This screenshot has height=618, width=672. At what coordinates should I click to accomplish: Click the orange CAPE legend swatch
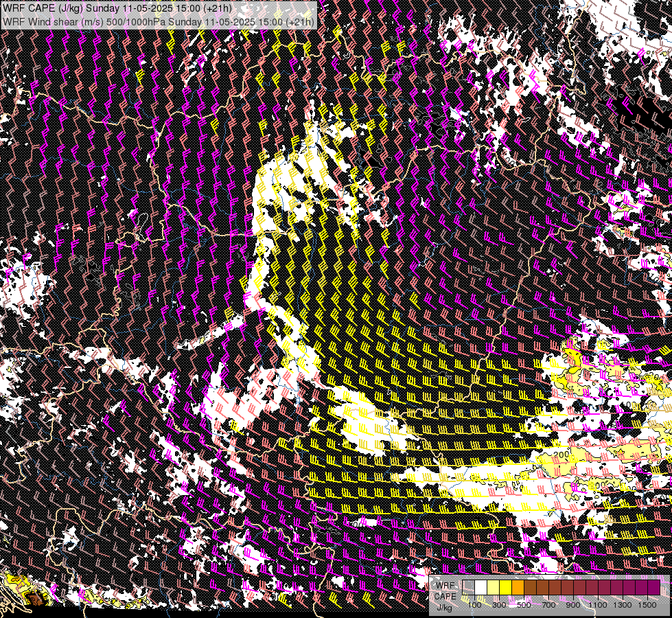(518, 588)
